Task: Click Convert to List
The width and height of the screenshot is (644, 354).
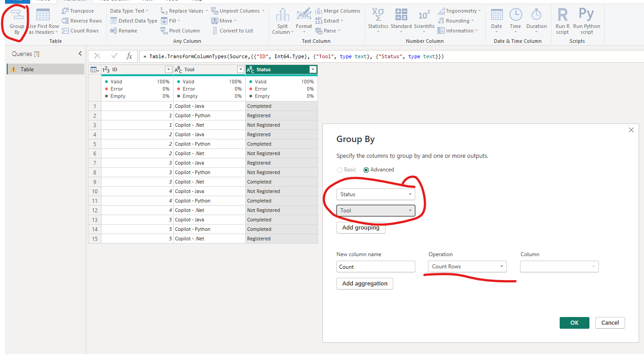Action: pos(232,31)
